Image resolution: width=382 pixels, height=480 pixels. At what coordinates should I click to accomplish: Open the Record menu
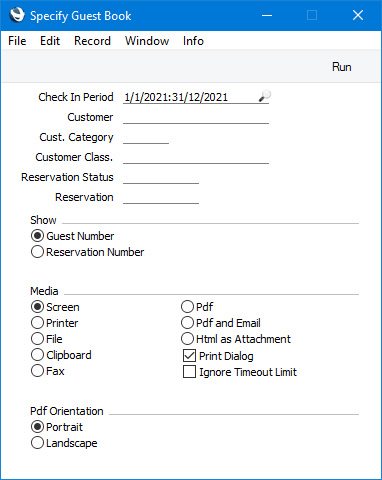pos(92,41)
